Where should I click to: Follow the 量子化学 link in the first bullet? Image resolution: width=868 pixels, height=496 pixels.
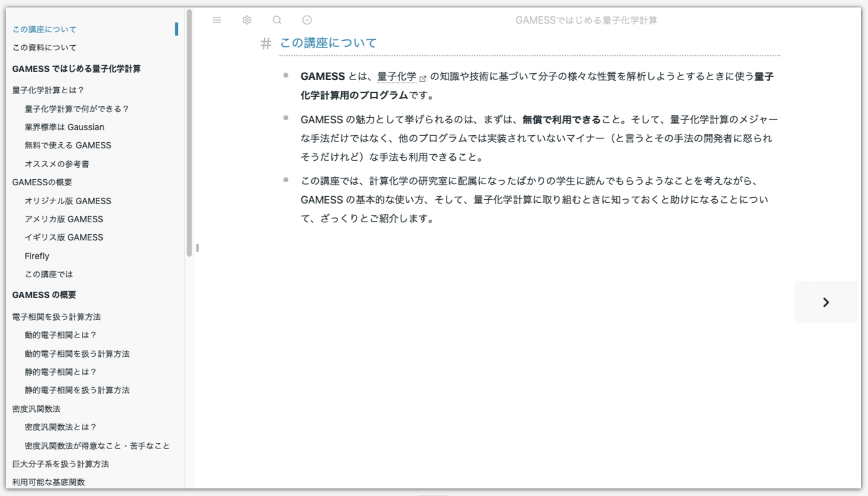[x=396, y=76]
